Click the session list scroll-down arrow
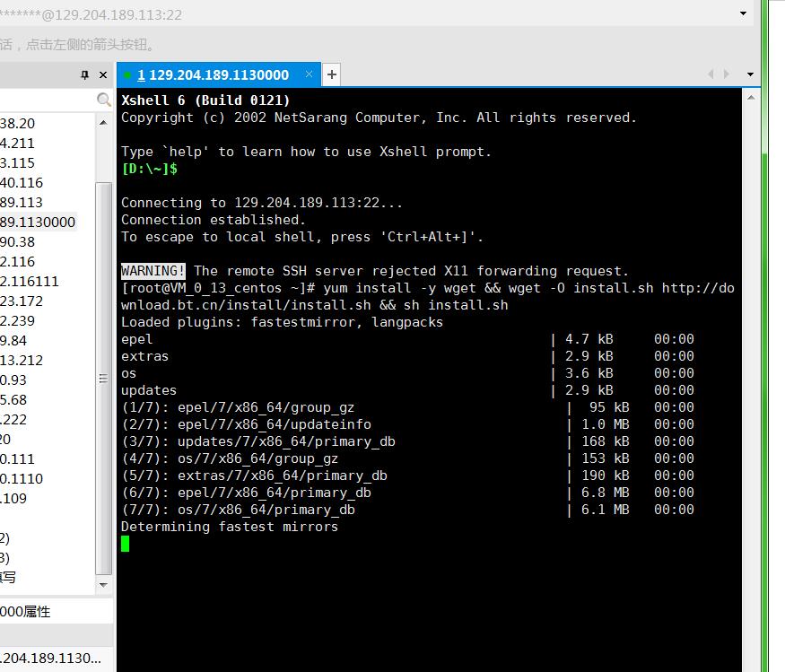Screen dimensions: 785x672 click(104, 585)
